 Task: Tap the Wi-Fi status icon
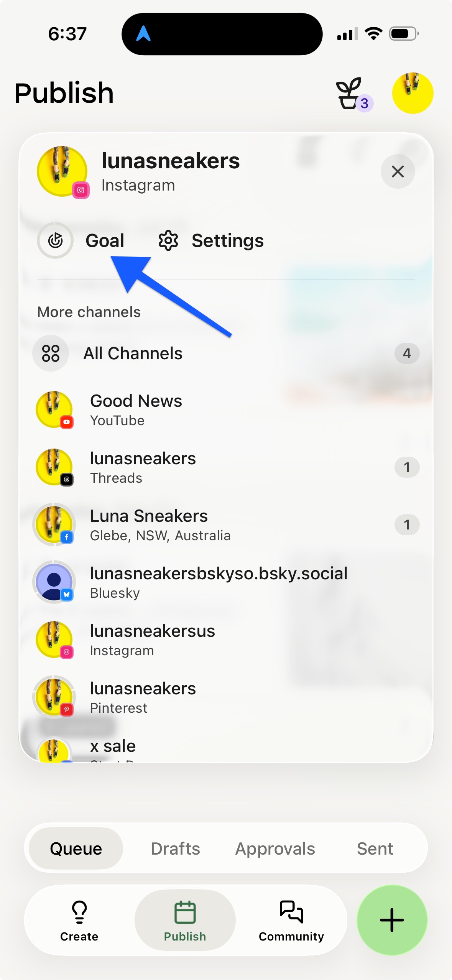pos(374,34)
